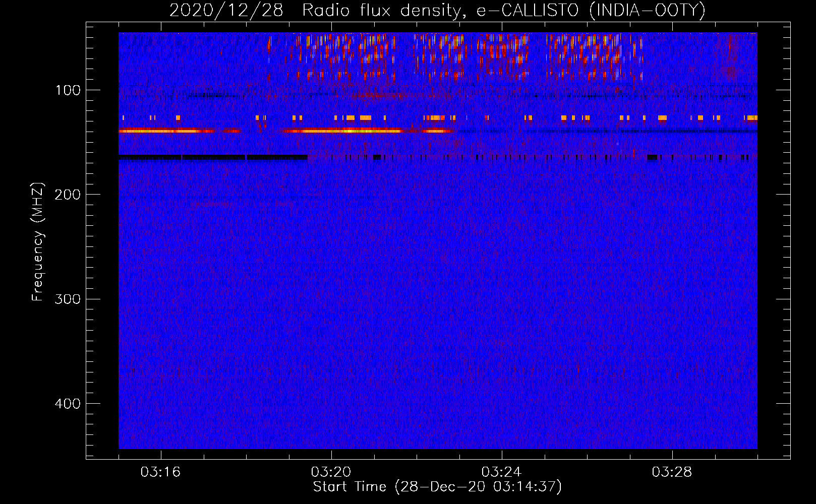Viewport: 816px width, 504px height.
Task: Click the 03:16 time tick label
Action: coord(160,472)
